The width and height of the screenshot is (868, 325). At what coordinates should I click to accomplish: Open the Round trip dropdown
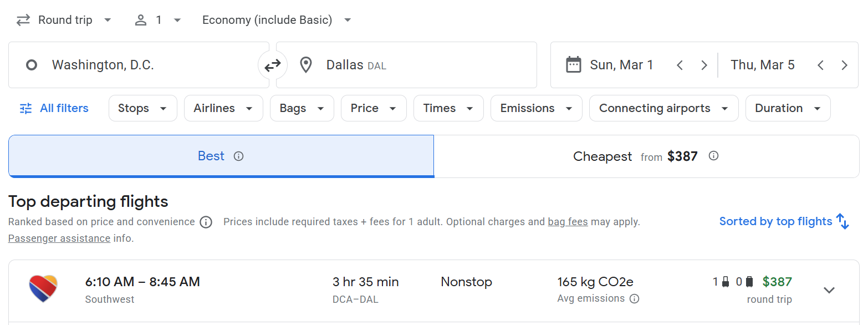click(64, 20)
